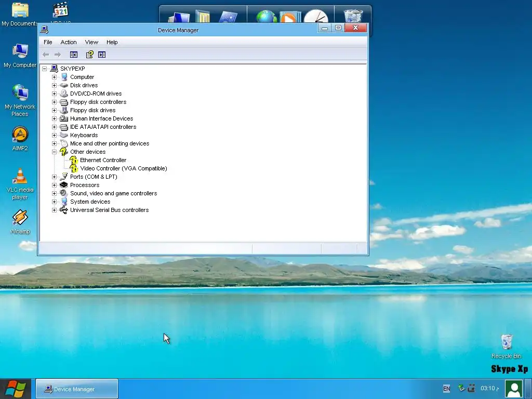Click the taskbar clock showing 03:10

pyautogui.click(x=489, y=388)
